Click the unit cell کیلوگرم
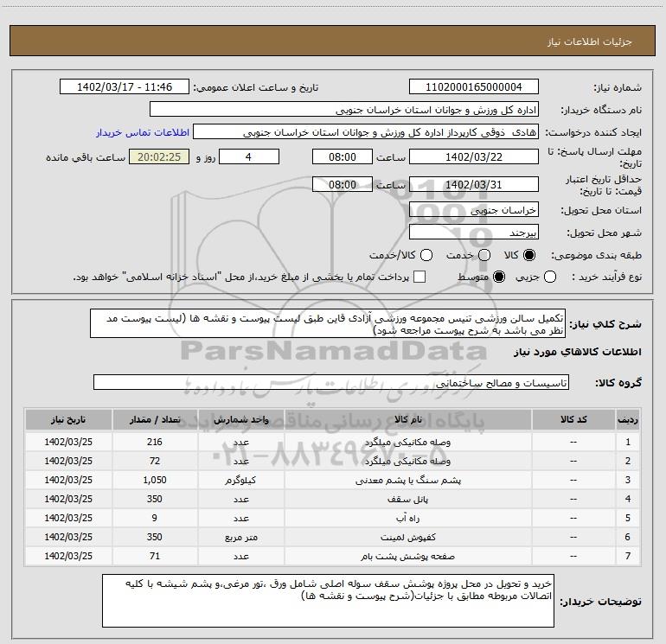Screen dimensions: 666x644 [240, 480]
